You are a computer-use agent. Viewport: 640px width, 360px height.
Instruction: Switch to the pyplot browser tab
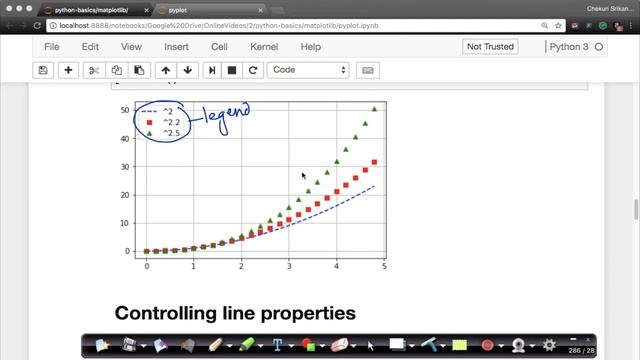coord(210,10)
